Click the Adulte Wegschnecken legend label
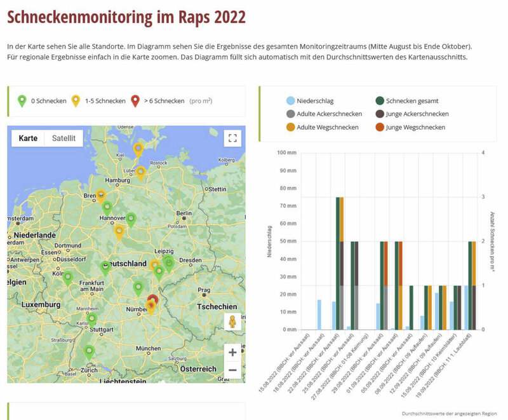 tap(328, 127)
